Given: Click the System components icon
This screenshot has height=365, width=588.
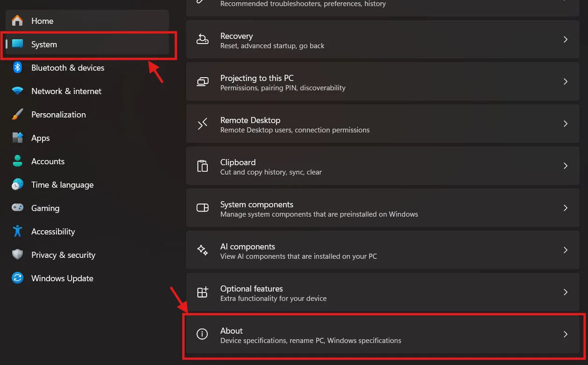Looking at the screenshot, I should click(202, 208).
